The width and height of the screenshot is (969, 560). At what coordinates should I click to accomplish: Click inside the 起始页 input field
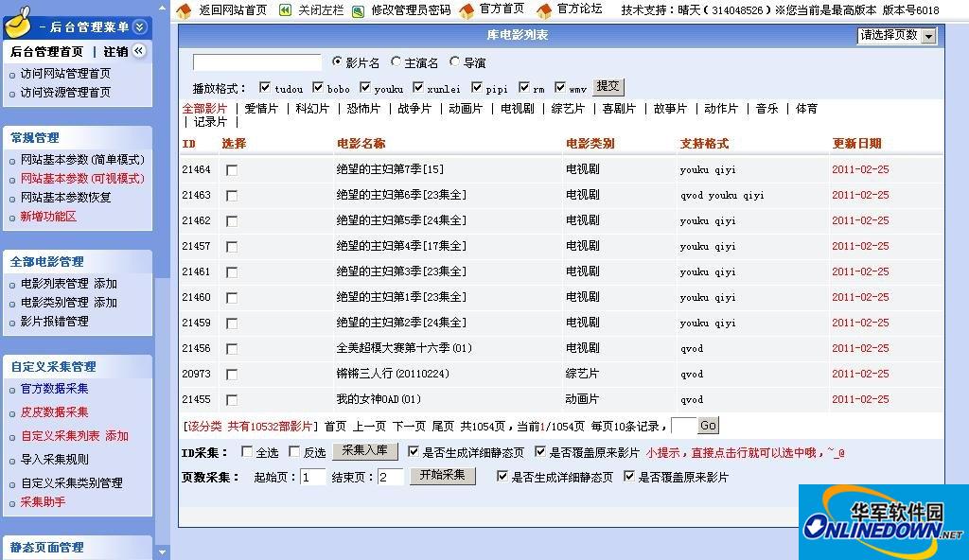click(x=316, y=477)
